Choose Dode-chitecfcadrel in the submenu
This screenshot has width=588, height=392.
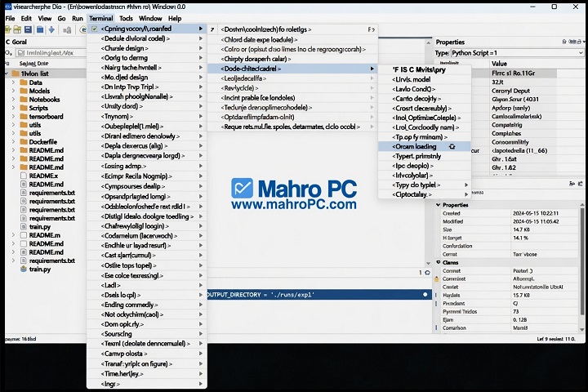pos(292,69)
